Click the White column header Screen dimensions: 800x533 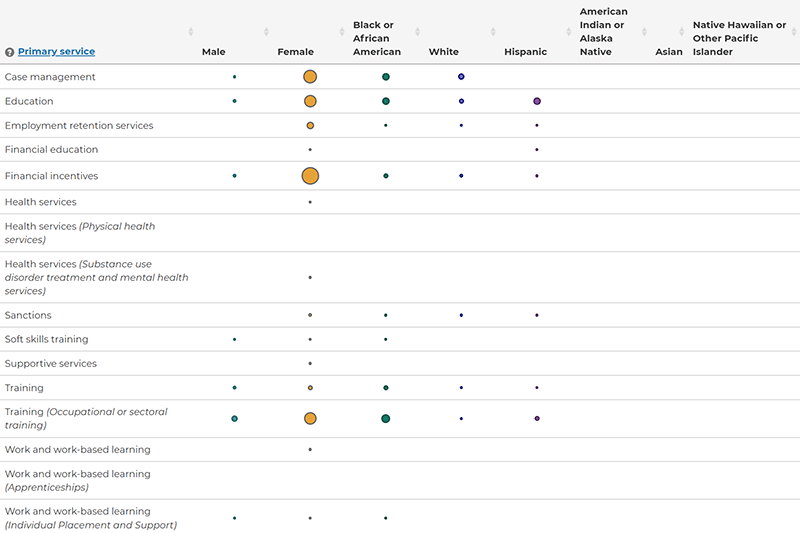click(x=443, y=52)
